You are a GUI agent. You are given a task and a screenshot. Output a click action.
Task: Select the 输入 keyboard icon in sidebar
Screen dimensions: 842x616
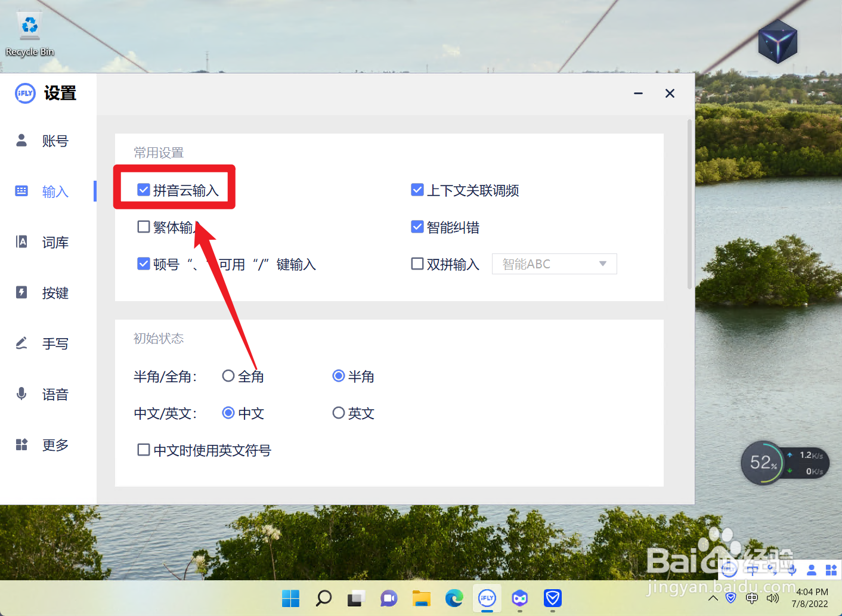pyautogui.click(x=21, y=191)
